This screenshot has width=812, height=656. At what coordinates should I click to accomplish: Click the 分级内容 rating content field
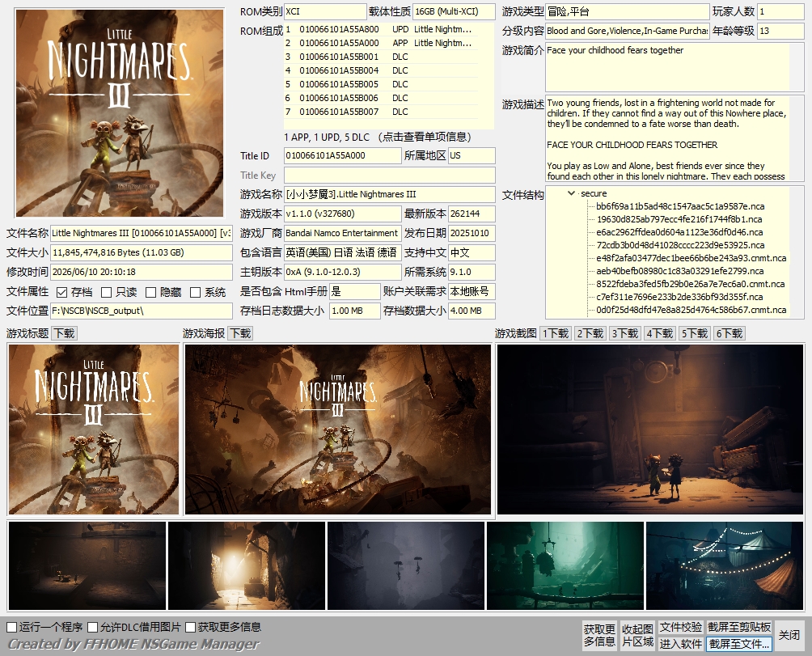coord(627,31)
